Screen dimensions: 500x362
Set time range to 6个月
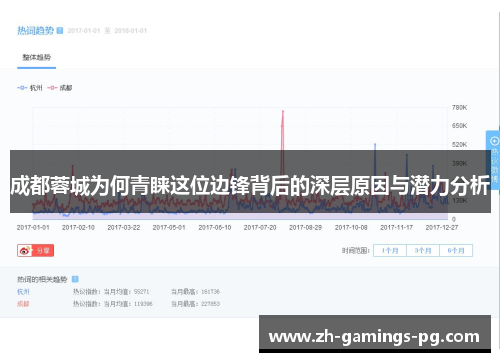(x=456, y=251)
